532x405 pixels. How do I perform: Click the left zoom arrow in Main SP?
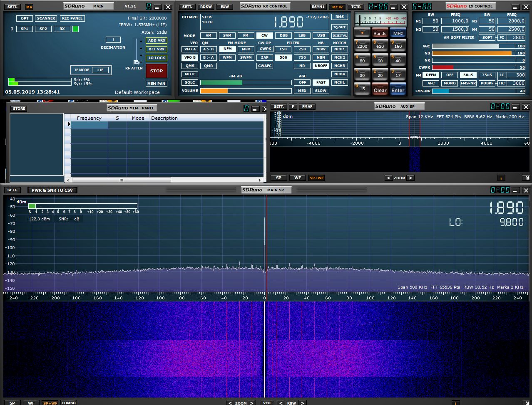[x=230, y=403]
